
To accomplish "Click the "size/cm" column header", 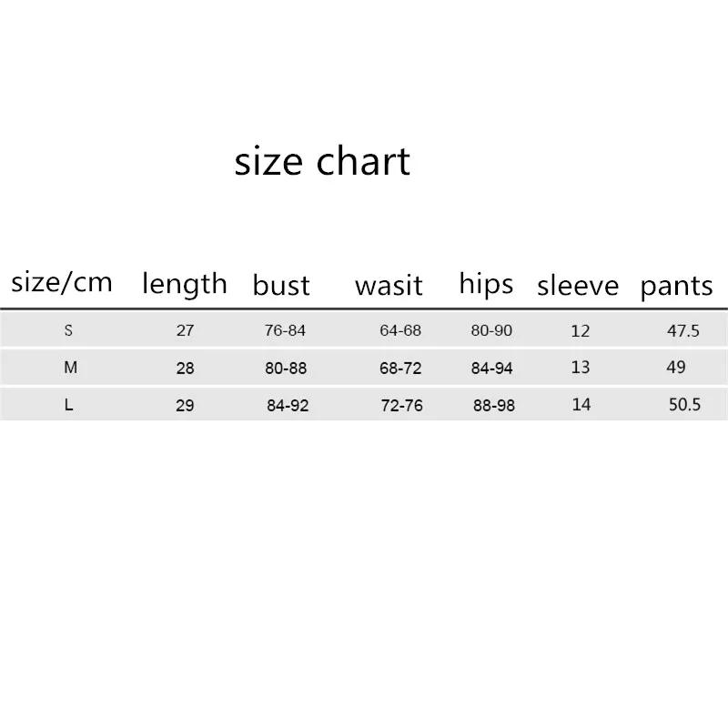I will click(x=62, y=282).
